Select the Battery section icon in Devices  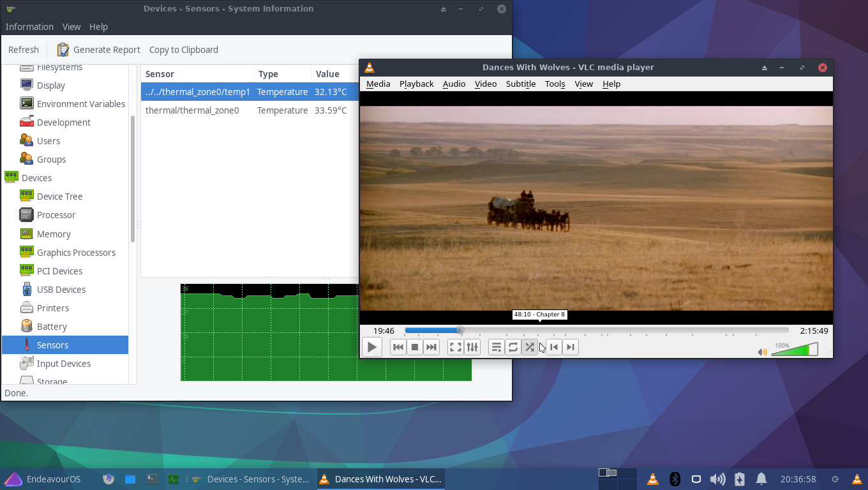coord(27,326)
